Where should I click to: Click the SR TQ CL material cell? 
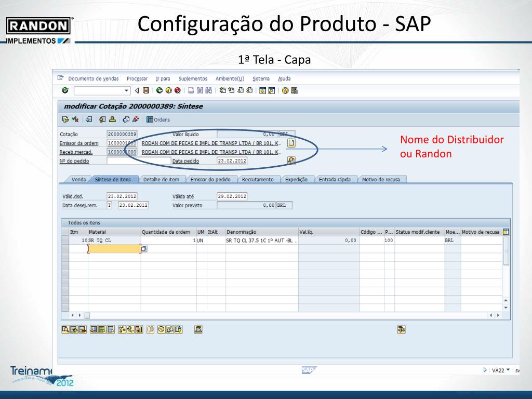click(114, 240)
